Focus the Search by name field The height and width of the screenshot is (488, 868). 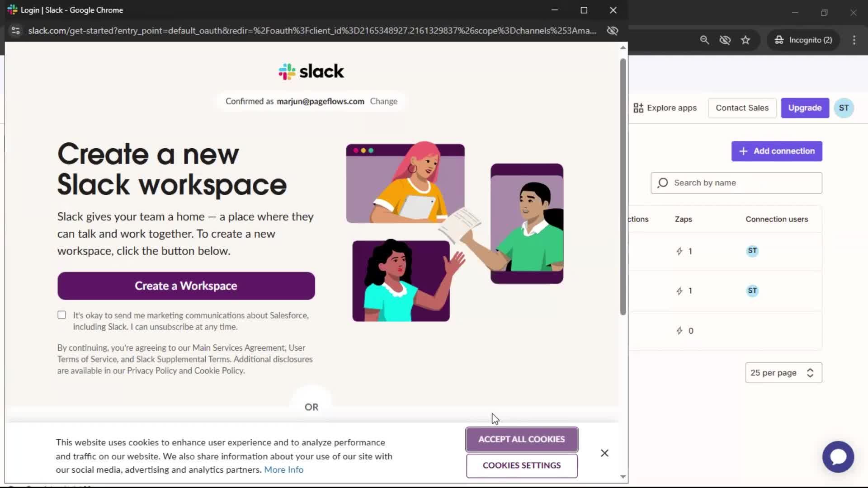coord(736,183)
